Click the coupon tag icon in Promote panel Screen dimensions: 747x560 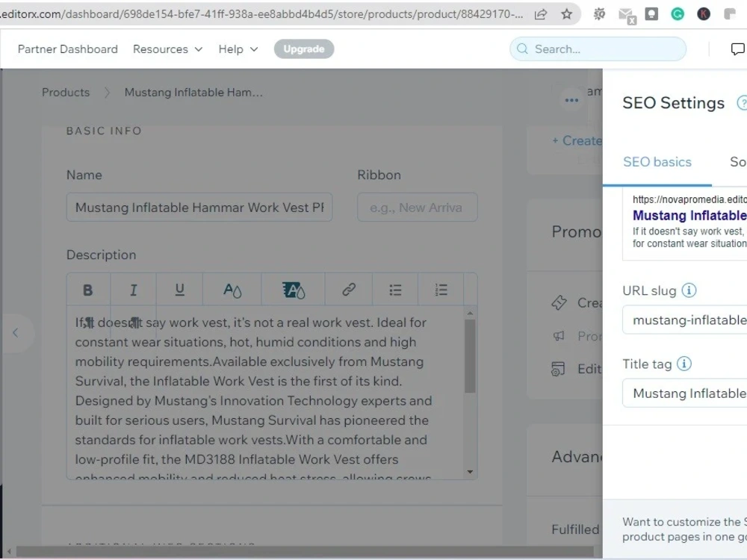pos(559,302)
